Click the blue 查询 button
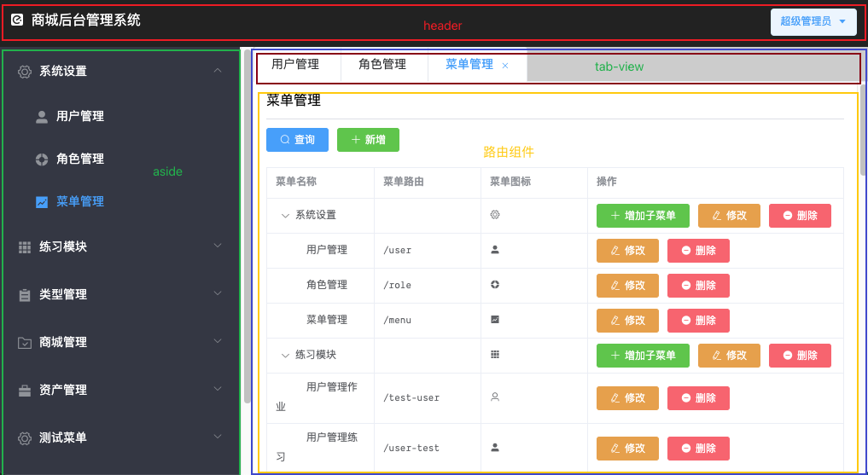 297,140
